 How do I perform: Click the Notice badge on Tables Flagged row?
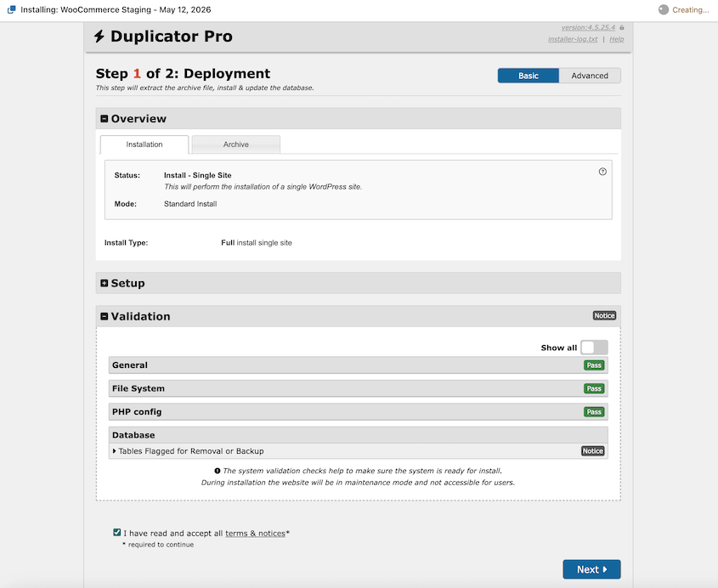tap(592, 451)
